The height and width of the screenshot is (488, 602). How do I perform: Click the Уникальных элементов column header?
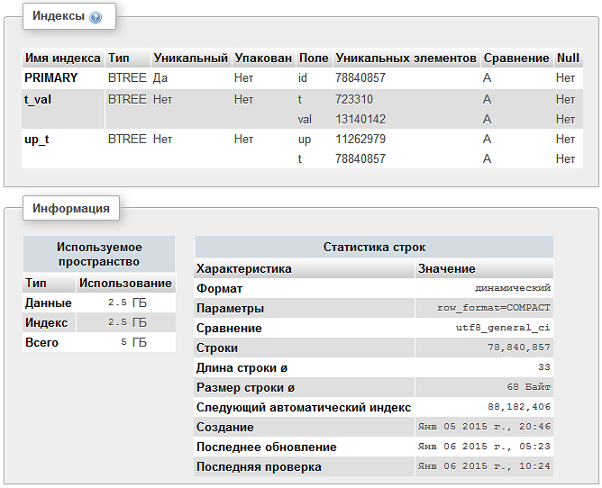pyautogui.click(x=406, y=58)
